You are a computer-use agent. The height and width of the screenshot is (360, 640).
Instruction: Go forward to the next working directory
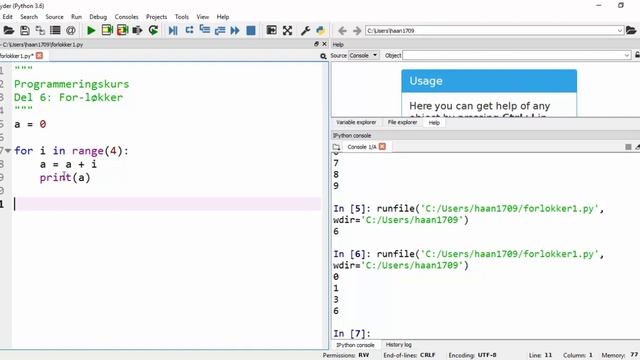(357, 31)
